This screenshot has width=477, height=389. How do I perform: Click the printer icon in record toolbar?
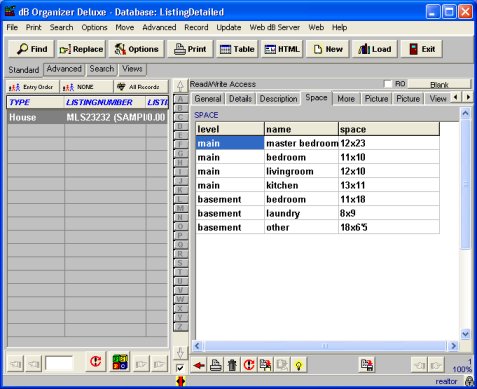216,365
